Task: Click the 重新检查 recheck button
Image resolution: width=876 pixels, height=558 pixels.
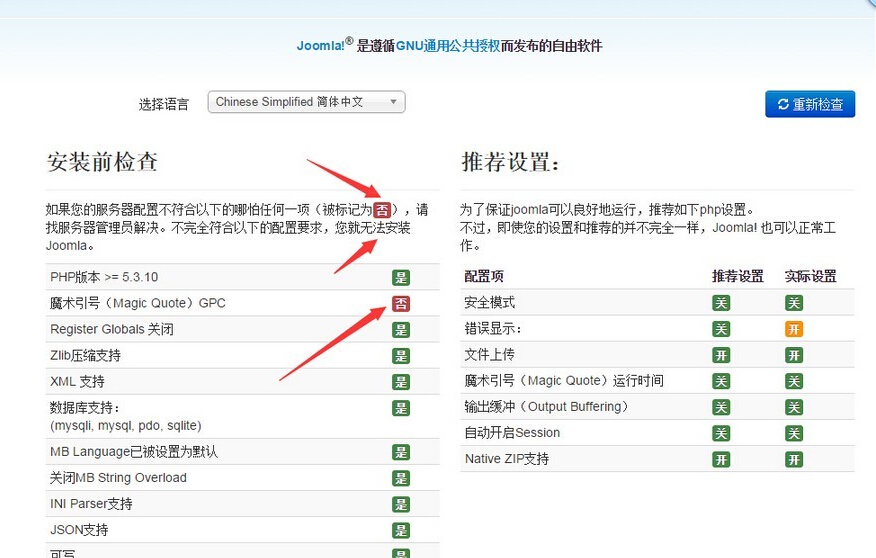Action: point(810,104)
